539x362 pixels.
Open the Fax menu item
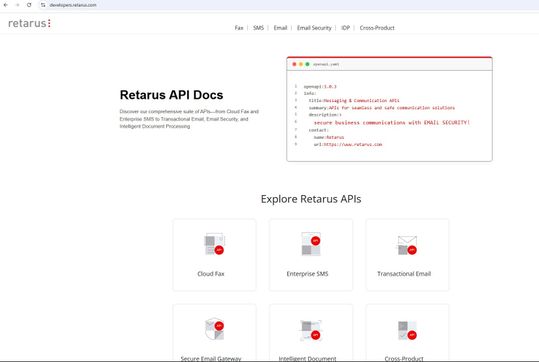239,28
